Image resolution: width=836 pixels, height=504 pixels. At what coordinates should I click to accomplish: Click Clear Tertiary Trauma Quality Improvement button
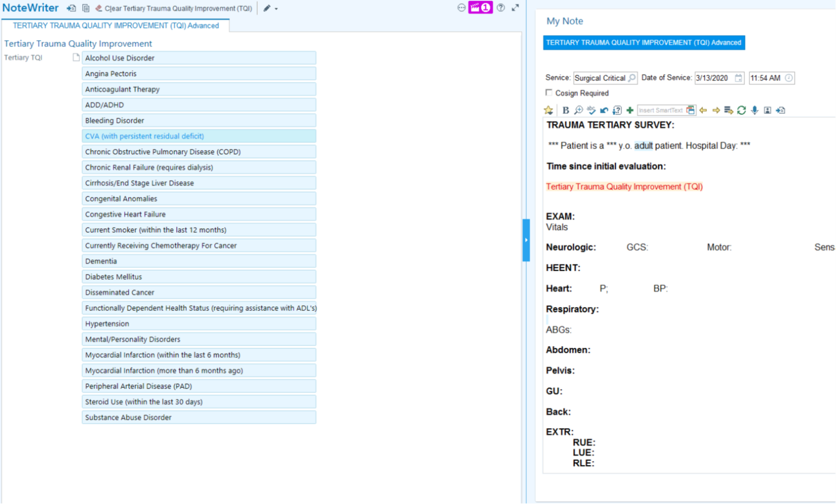click(173, 8)
